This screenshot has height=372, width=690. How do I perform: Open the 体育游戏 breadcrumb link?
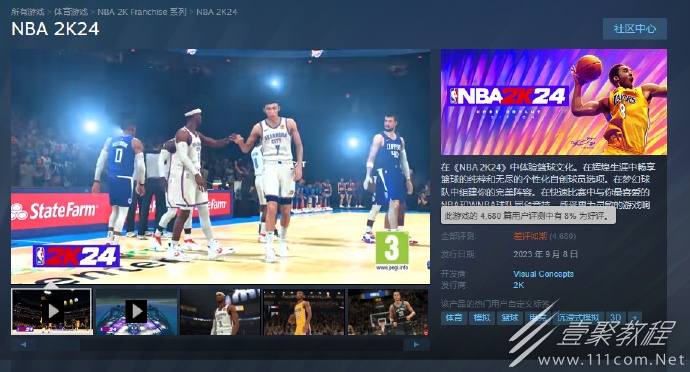(71, 12)
